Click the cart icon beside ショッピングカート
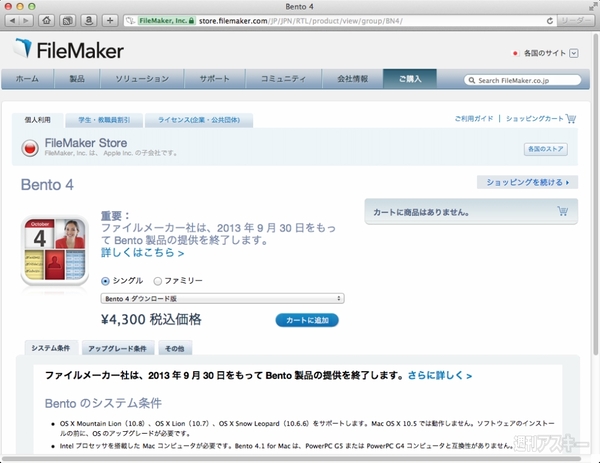Image resolution: width=600 pixels, height=463 pixels. (x=571, y=119)
